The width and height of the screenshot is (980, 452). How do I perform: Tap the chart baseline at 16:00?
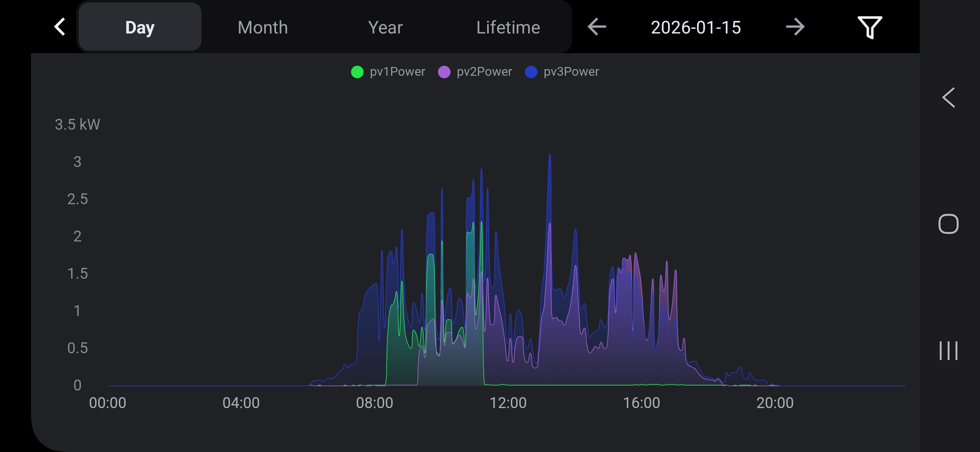click(642, 385)
